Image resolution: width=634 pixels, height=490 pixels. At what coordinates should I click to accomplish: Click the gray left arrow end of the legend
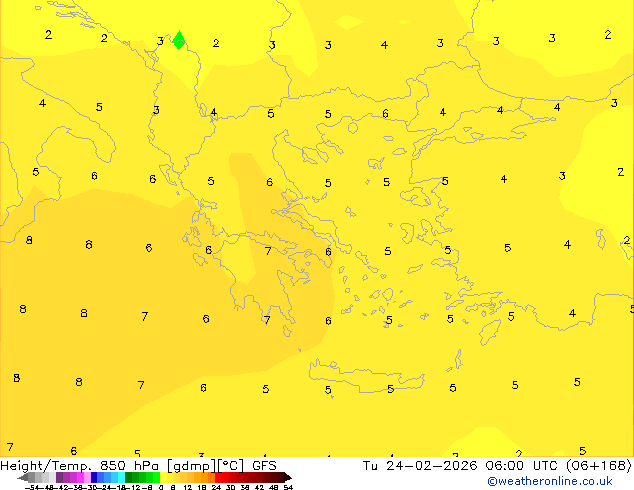(22, 477)
